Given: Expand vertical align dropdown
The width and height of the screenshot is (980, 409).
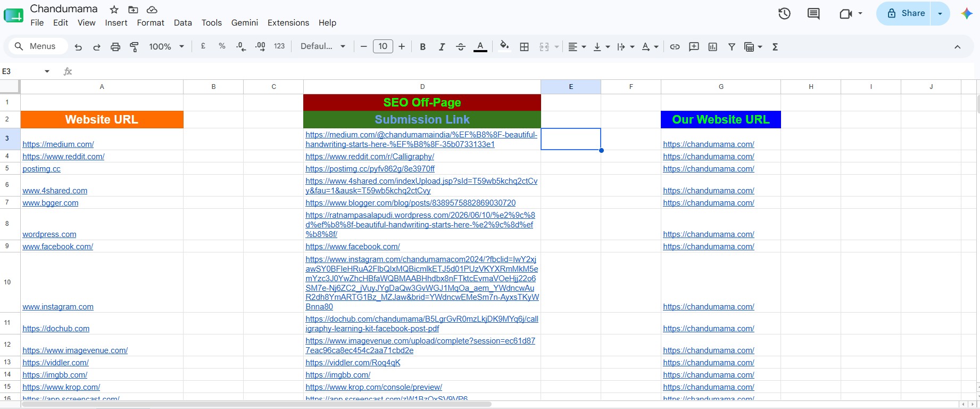Looking at the screenshot, I should pos(608,47).
